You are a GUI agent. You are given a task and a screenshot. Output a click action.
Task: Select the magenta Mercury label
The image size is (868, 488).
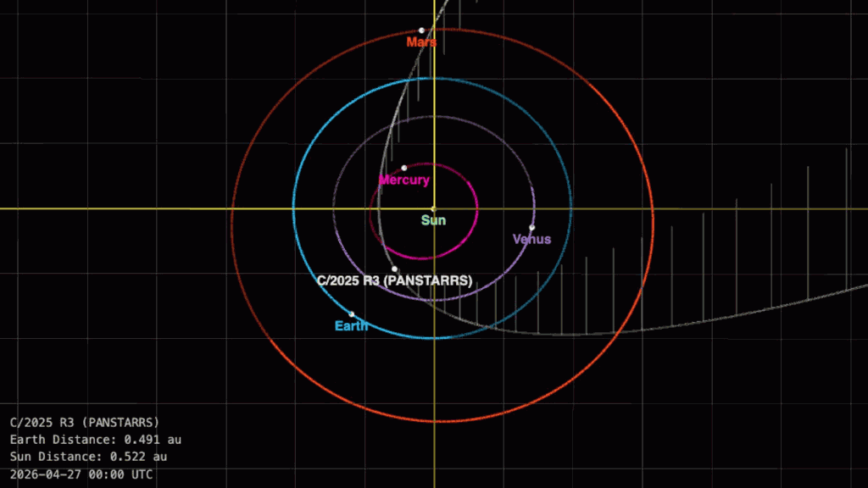[x=403, y=180]
